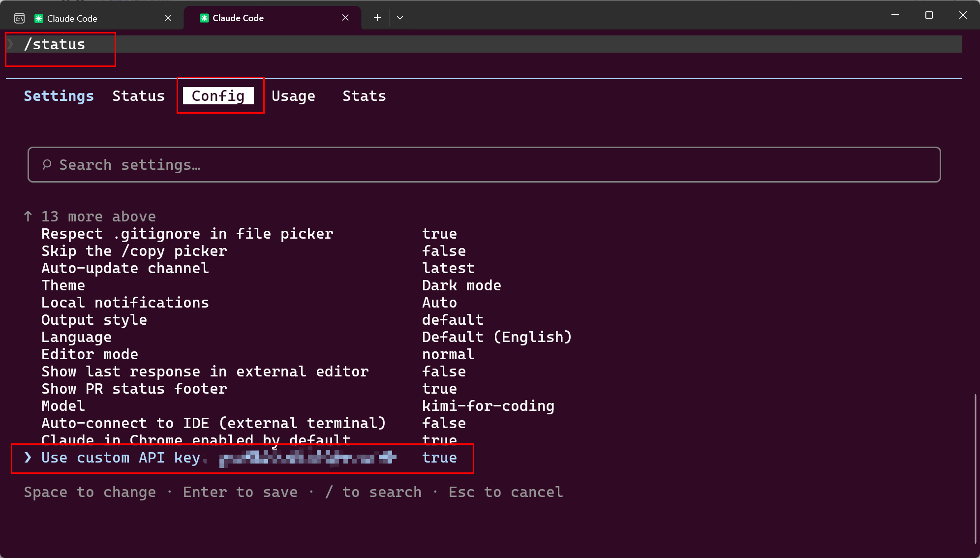980x558 pixels.
Task: Toggle Auto-connect to IDE false value
Action: click(444, 423)
